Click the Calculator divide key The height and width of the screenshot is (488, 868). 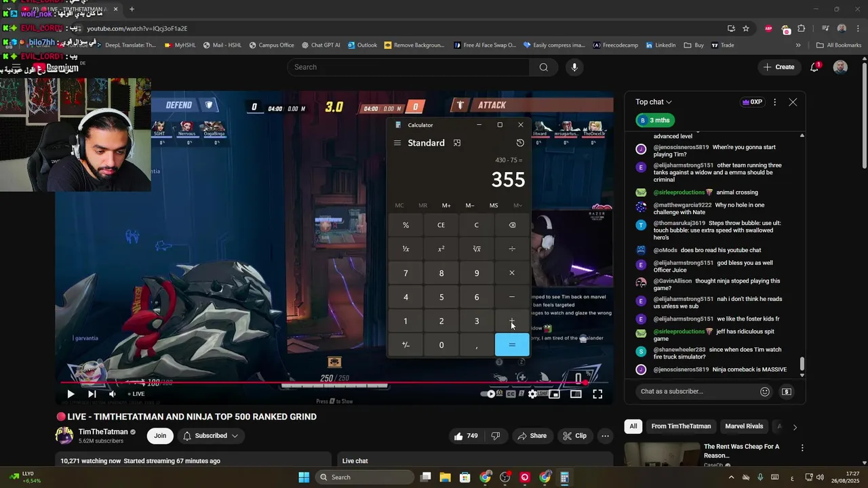click(512, 249)
